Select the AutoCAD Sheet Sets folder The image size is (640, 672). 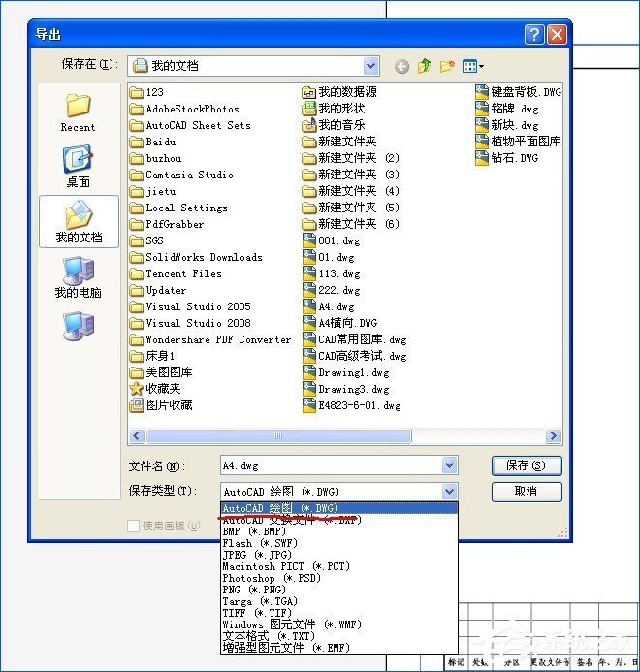(190, 125)
